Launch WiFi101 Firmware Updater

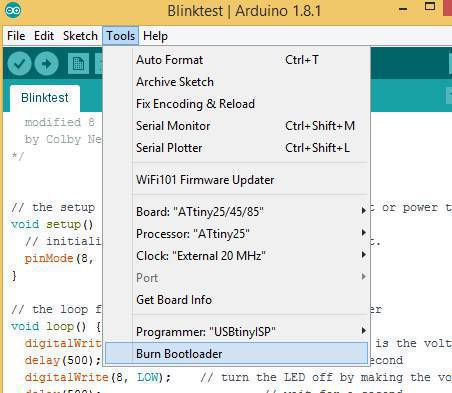(x=237, y=180)
